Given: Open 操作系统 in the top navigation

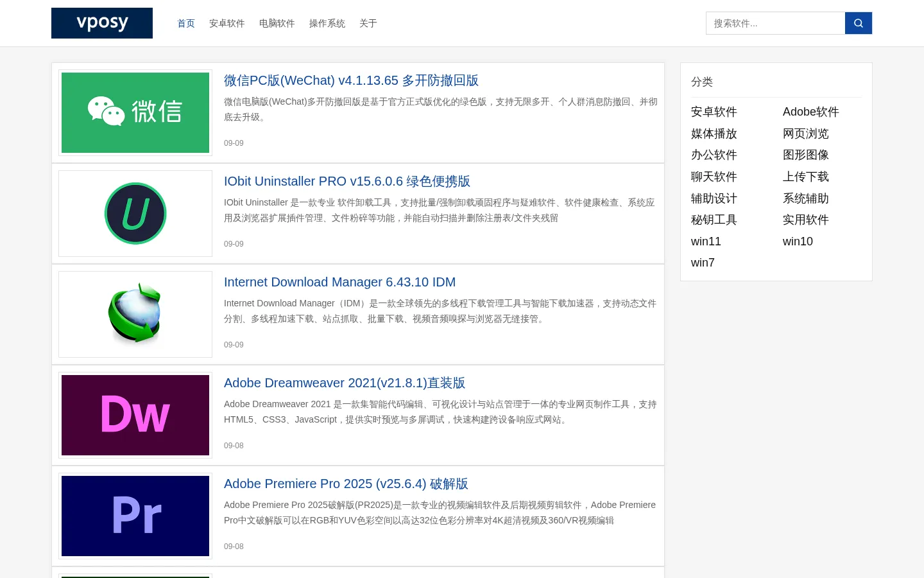Looking at the screenshot, I should 327,23.
